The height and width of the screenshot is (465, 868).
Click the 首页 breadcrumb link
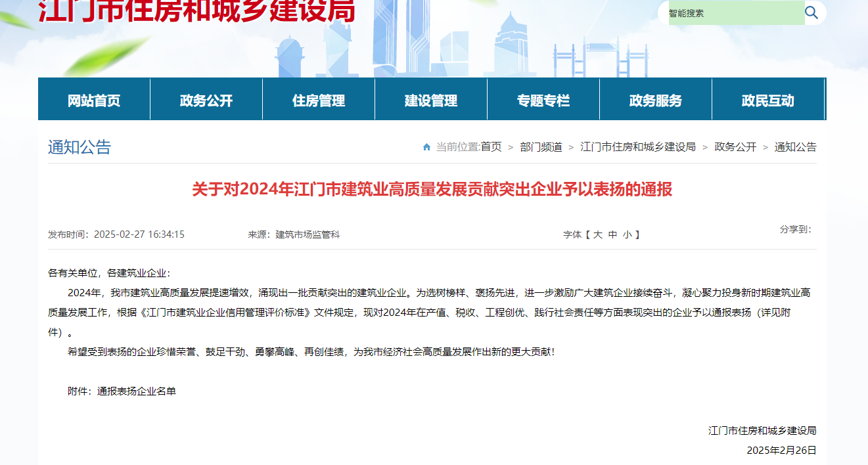click(491, 147)
